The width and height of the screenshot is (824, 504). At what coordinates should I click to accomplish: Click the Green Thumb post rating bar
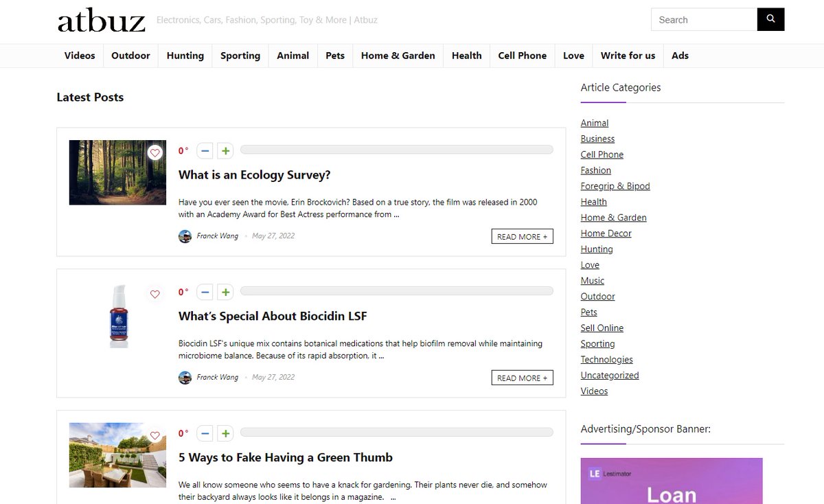(396, 433)
